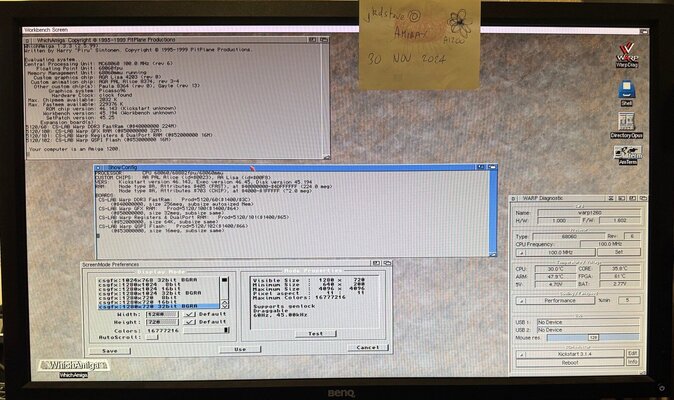
Task: Click the Width input field
Action: [163, 313]
